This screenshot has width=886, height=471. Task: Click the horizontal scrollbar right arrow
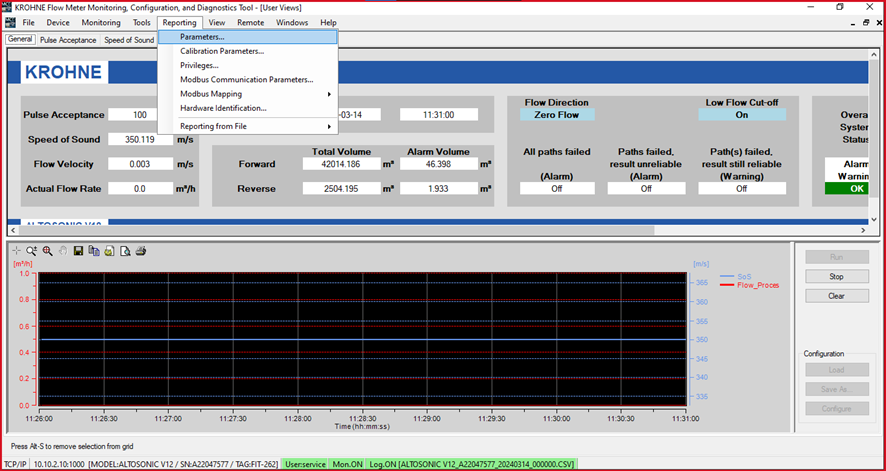pos(863,231)
